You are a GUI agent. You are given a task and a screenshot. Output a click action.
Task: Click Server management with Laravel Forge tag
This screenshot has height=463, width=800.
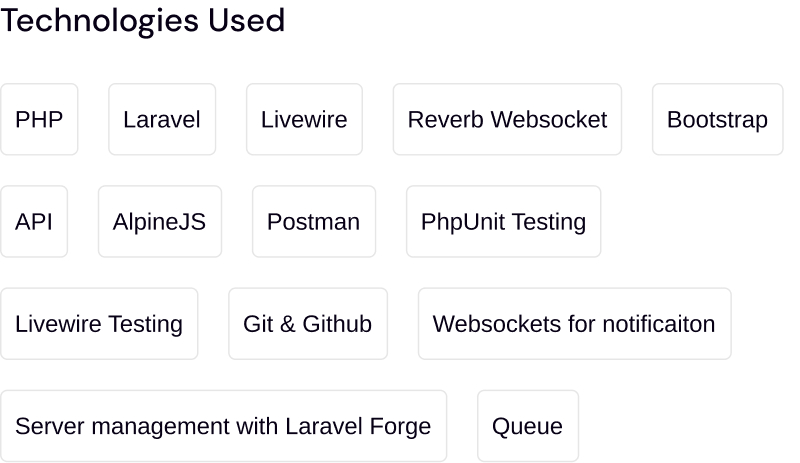point(223,426)
